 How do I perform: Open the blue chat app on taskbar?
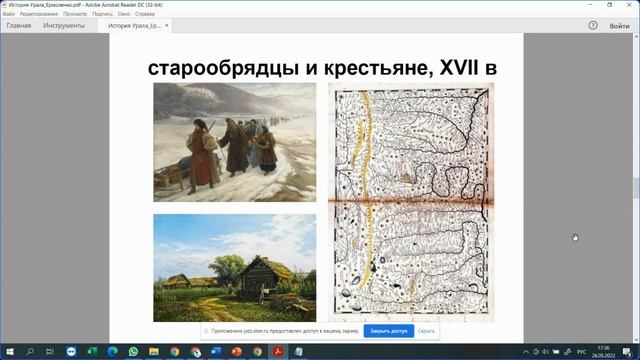71,351
